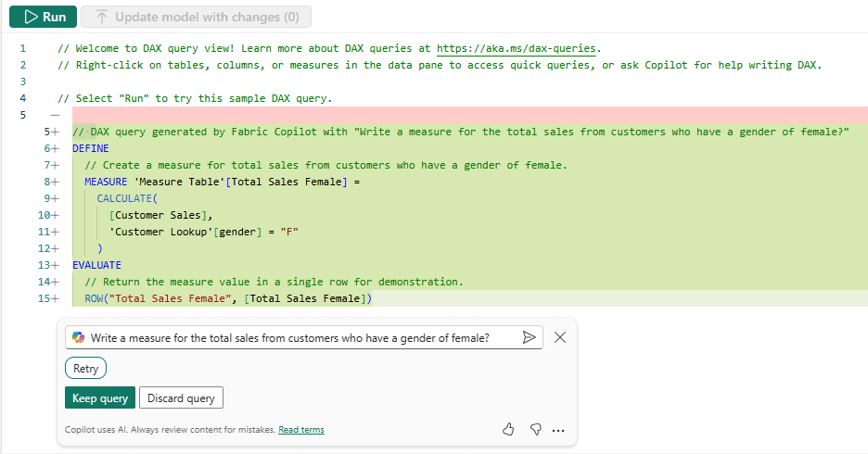Image resolution: width=868 pixels, height=454 pixels.
Task: Click the Run button play icon
Action: (x=30, y=17)
